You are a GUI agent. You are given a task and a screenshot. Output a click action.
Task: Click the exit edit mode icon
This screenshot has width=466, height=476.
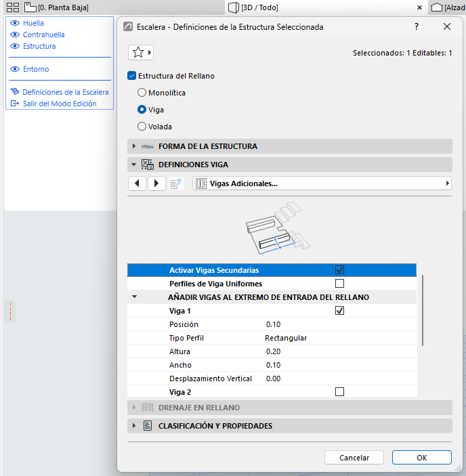pos(15,104)
